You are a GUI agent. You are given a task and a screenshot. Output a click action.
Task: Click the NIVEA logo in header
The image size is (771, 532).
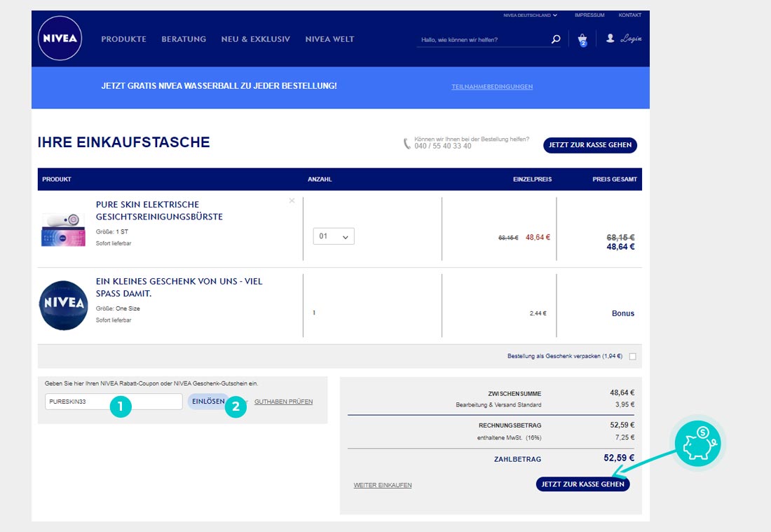(x=60, y=39)
